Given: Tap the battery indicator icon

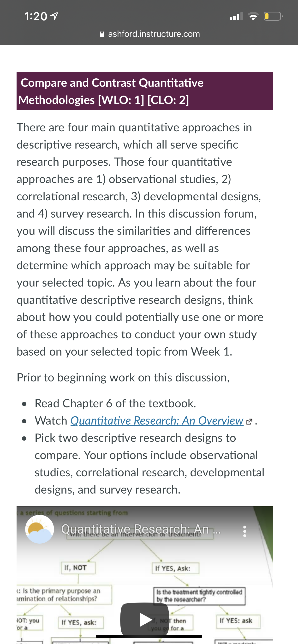Looking at the screenshot, I should [x=273, y=17].
